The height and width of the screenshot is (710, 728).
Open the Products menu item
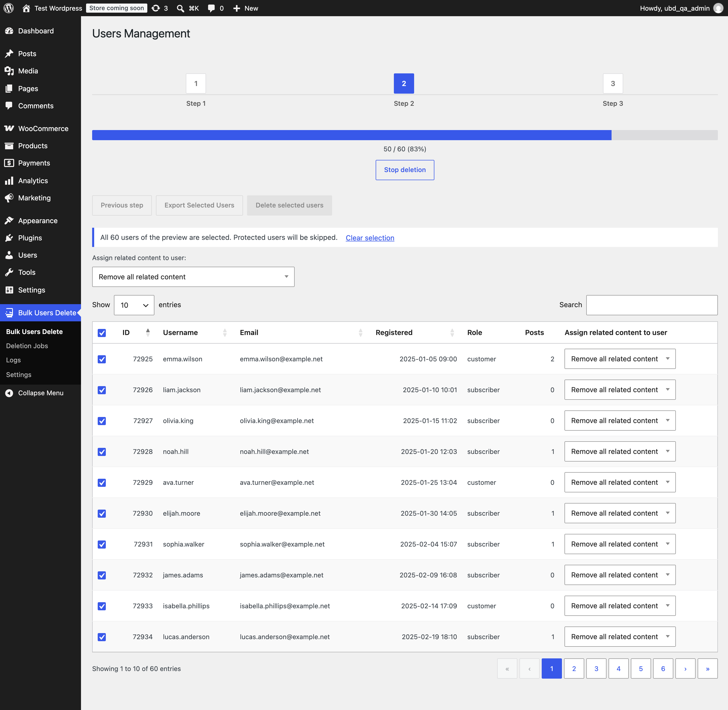coord(33,146)
